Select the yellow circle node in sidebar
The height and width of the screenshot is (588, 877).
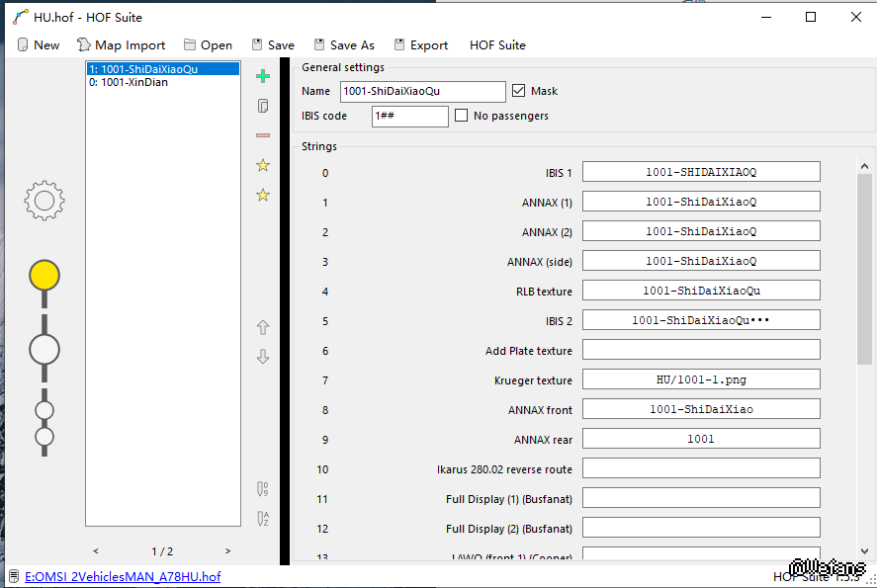pos(44,275)
